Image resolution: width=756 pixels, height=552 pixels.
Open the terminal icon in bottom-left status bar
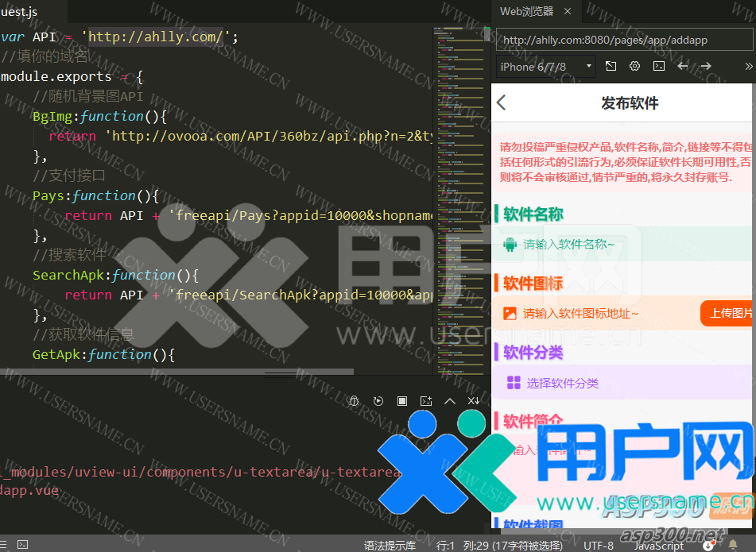pos(23,545)
